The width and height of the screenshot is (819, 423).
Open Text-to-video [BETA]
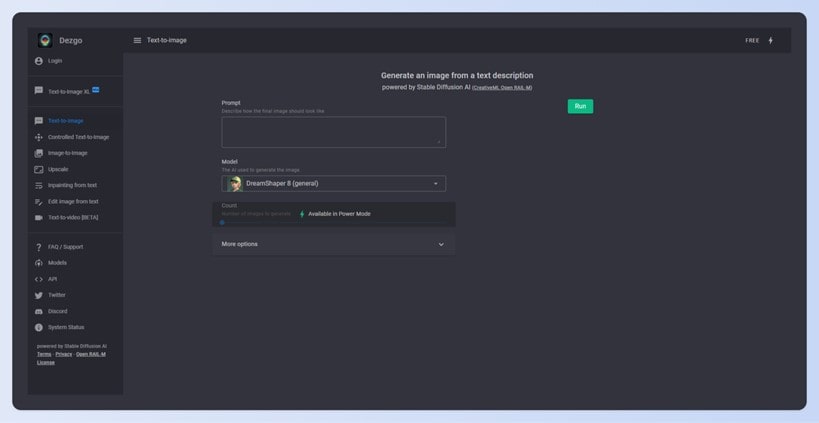(73, 217)
